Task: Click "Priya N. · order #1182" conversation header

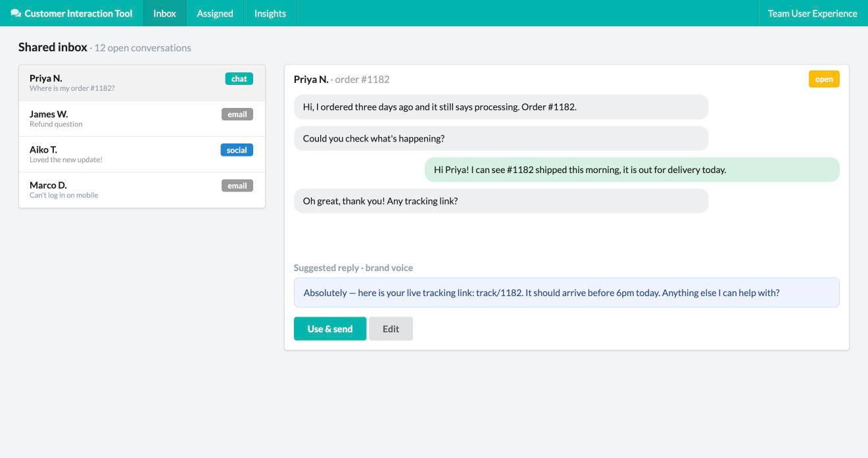Action: (342, 79)
